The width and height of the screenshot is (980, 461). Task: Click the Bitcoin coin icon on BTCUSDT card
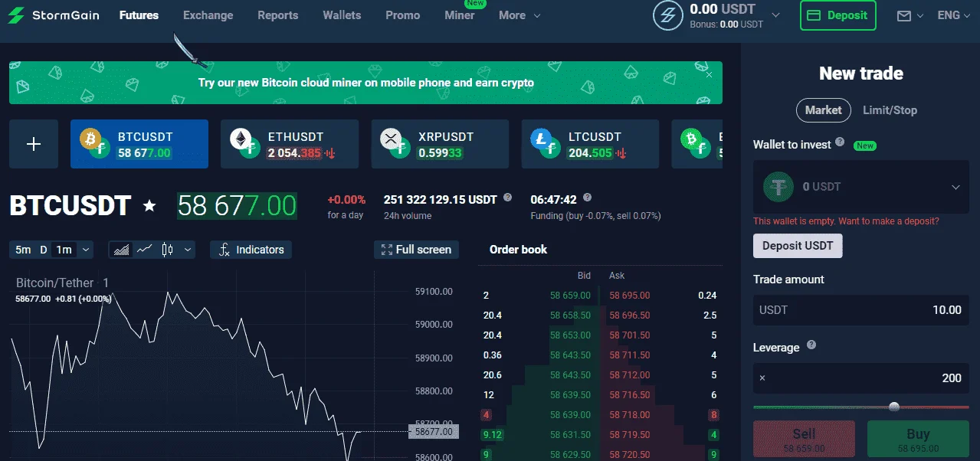pyautogui.click(x=91, y=139)
